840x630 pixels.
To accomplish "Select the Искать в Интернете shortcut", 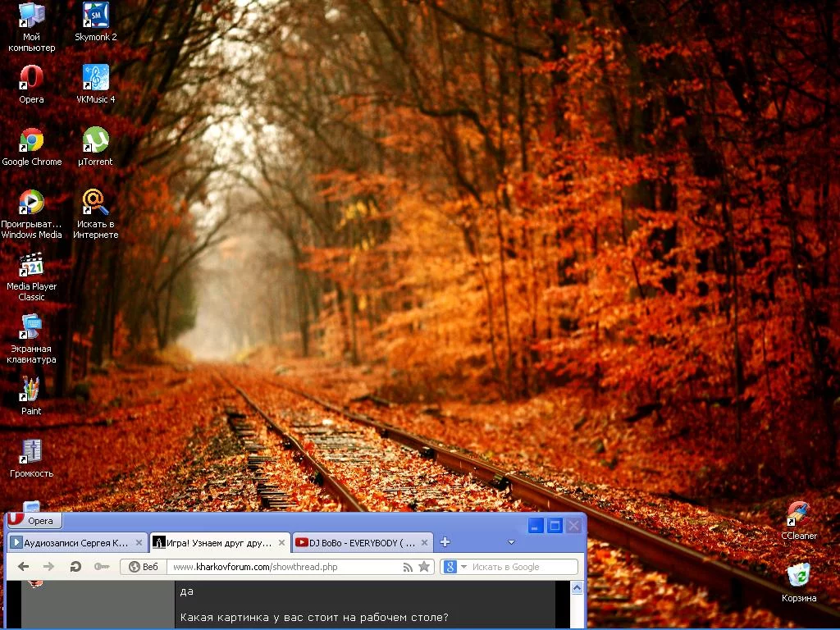I will click(96, 214).
